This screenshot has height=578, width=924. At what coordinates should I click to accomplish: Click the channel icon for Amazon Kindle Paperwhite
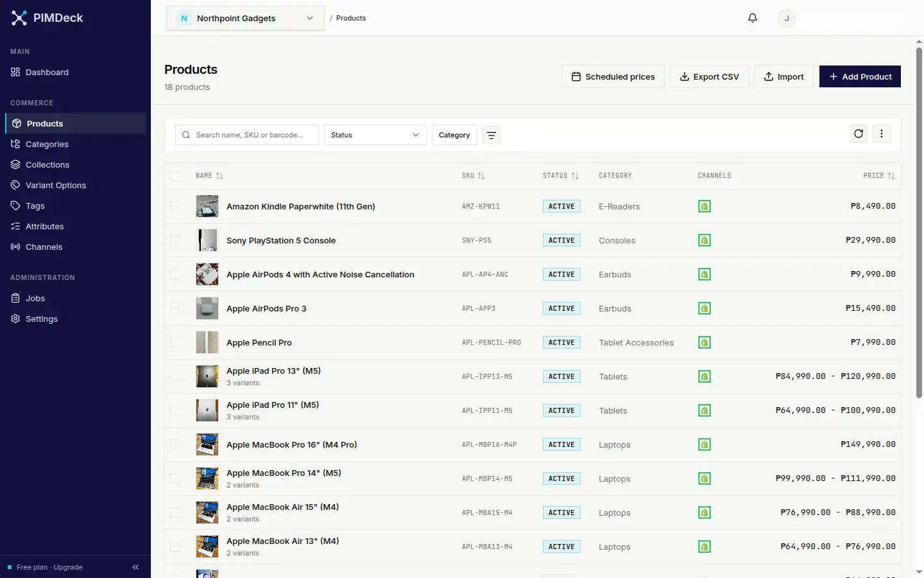(x=705, y=206)
